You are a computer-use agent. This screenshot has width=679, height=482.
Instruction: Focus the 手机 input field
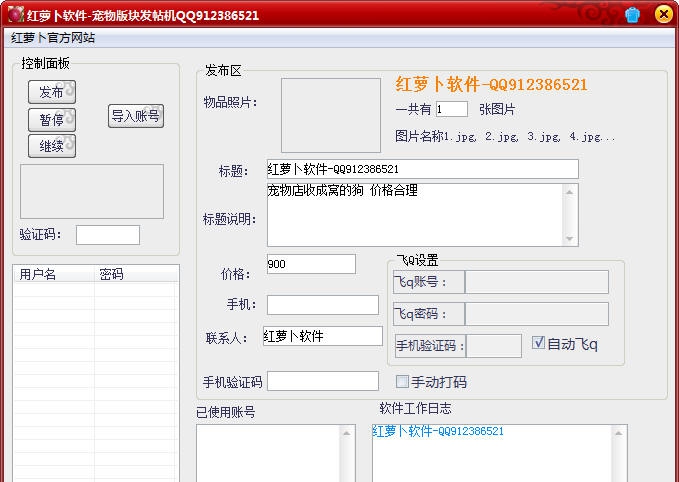tap(323, 305)
